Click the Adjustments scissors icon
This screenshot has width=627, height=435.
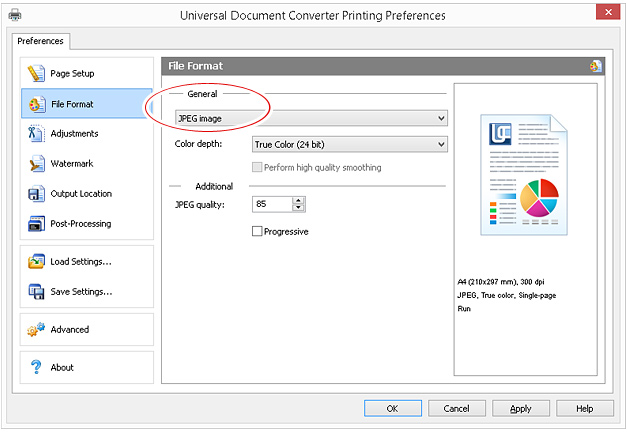pyautogui.click(x=36, y=134)
